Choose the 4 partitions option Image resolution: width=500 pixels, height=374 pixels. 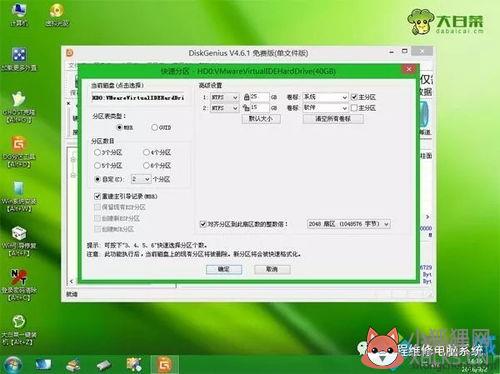pos(146,152)
